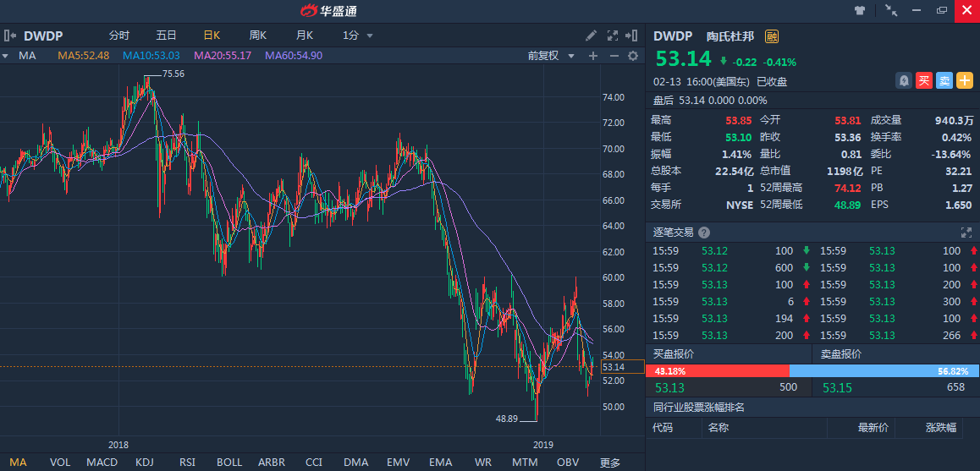Screen dimensions: 980x471
Task: Click the blue 卖 sell button
Action: tap(944, 81)
